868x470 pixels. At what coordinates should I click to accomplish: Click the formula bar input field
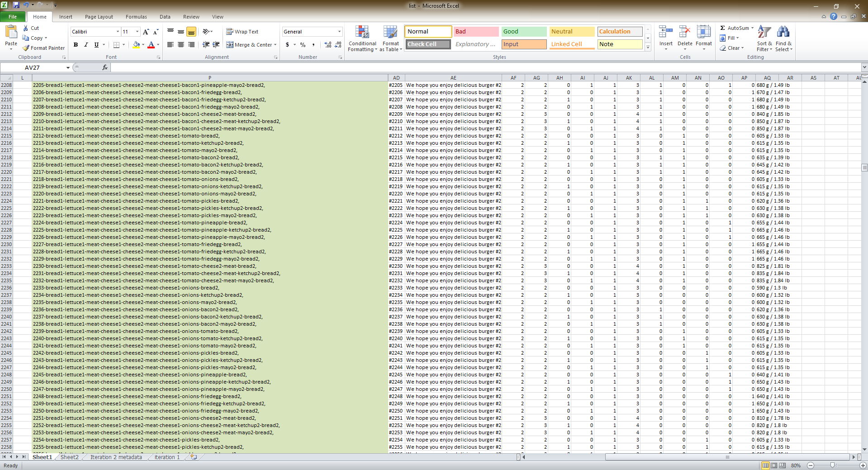click(x=485, y=67)
